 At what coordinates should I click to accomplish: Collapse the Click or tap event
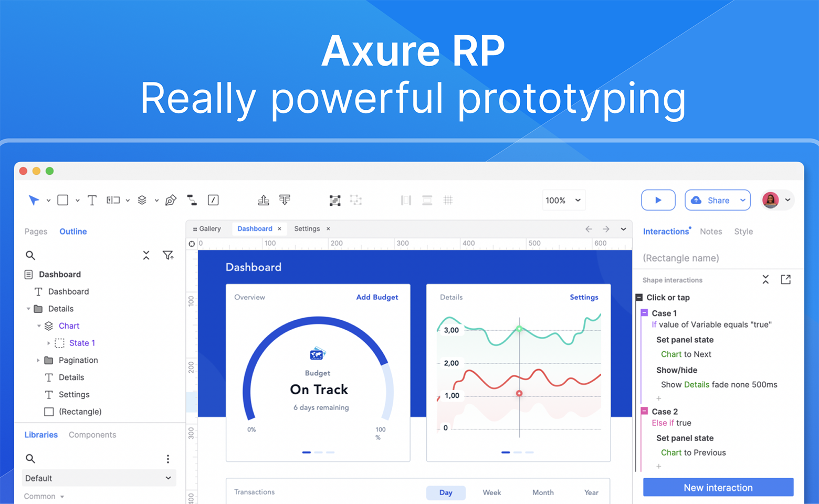[x=639, y=298]
